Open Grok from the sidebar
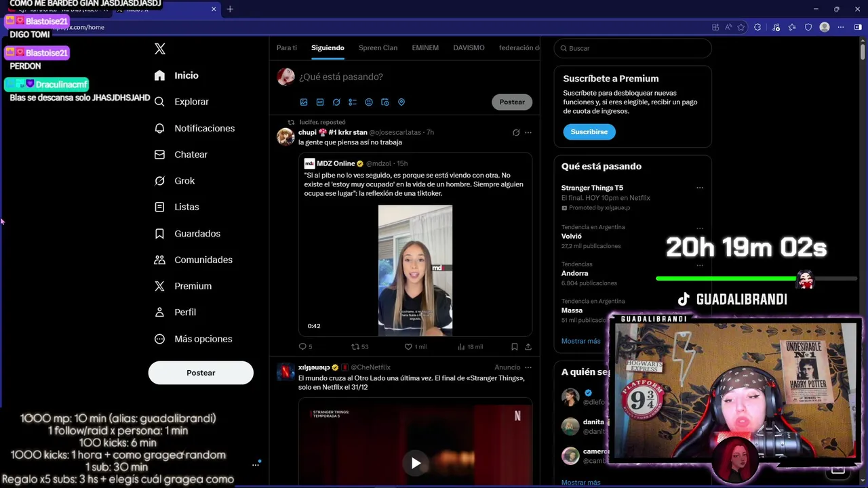Screen dimensions: 868x488 point(175,181)
